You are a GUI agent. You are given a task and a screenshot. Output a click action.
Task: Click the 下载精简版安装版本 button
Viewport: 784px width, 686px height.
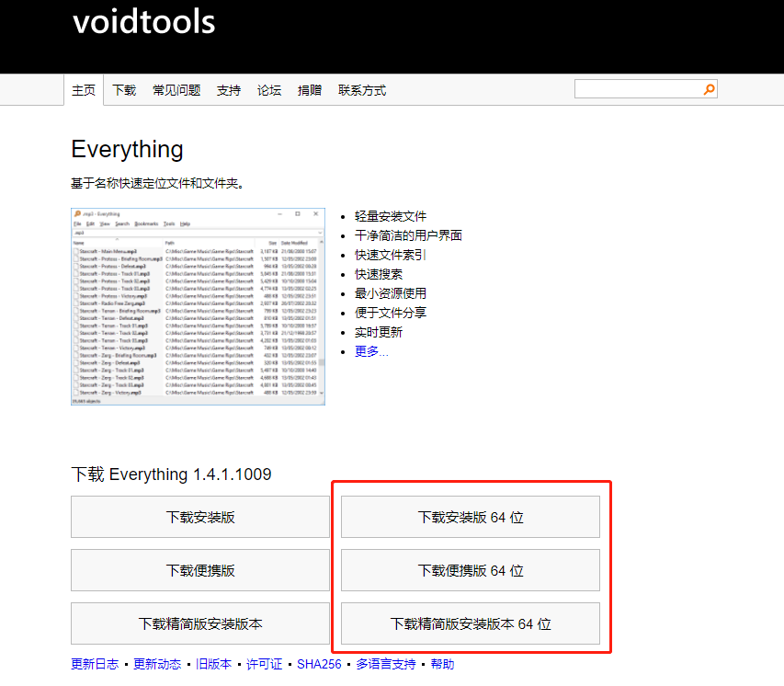click(x=200, y=623)
